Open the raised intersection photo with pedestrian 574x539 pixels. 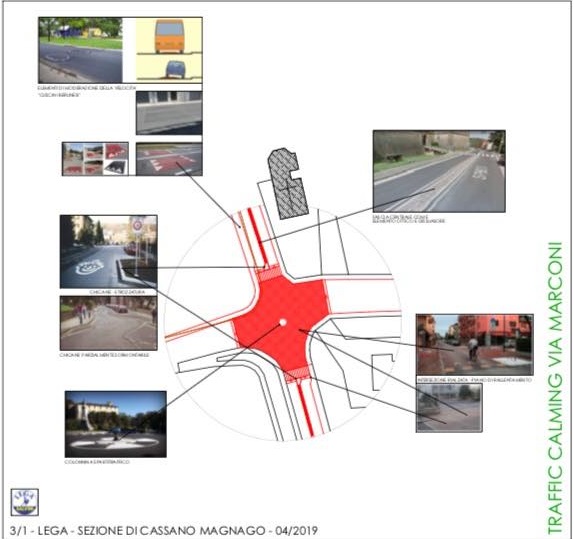pos(474,345)
